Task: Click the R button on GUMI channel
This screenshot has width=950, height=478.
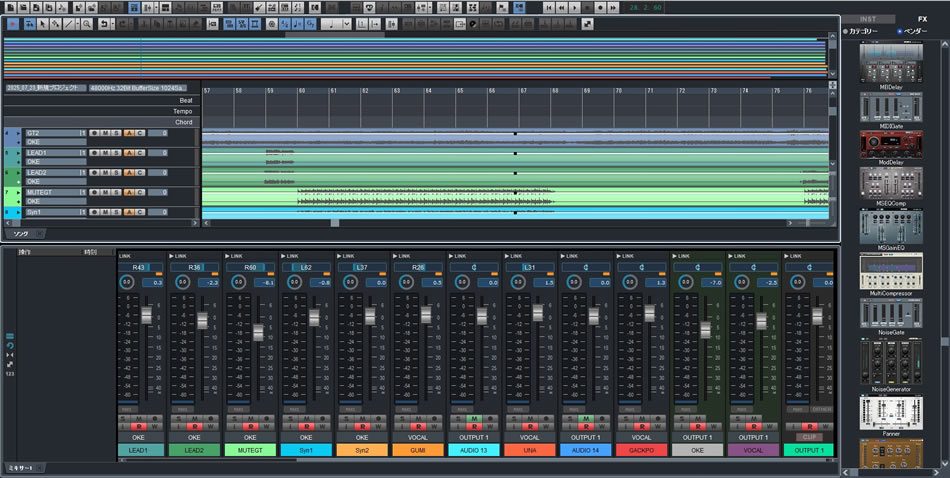Action: 419,426
